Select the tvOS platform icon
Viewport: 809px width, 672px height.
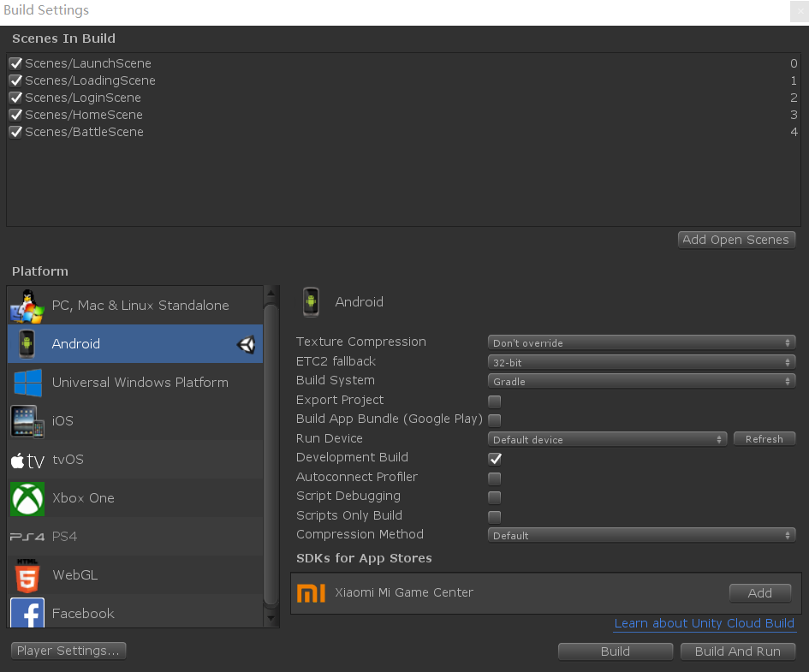pos(27,460)
